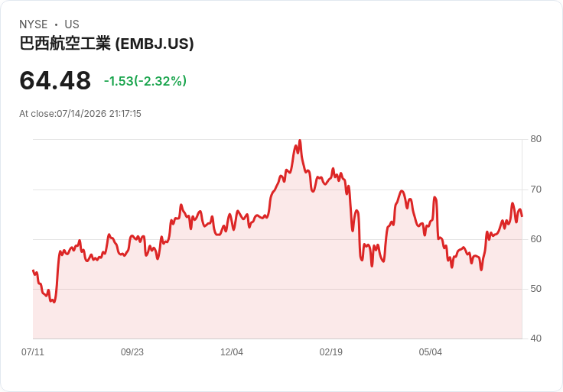Click the separator dot between NYSE and US
The width and height of the screenshot is (563, 392).
tap(56, 24)
